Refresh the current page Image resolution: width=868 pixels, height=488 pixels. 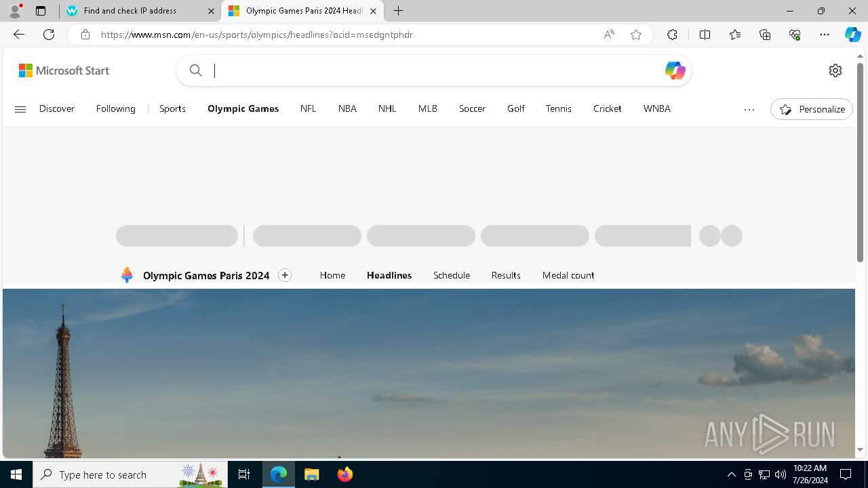pyautogui.click(x=49, y=35)
